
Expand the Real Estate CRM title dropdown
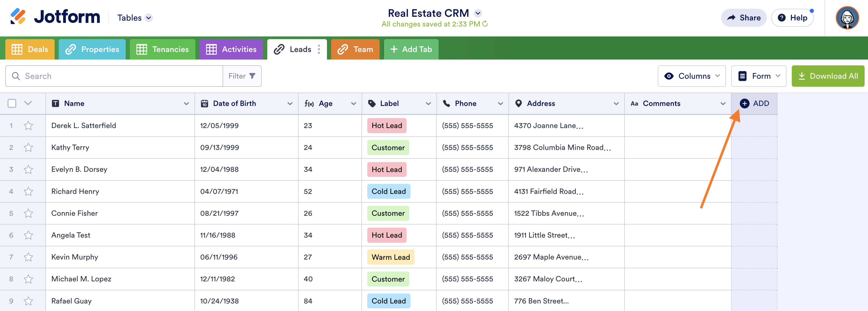(478, 14)
